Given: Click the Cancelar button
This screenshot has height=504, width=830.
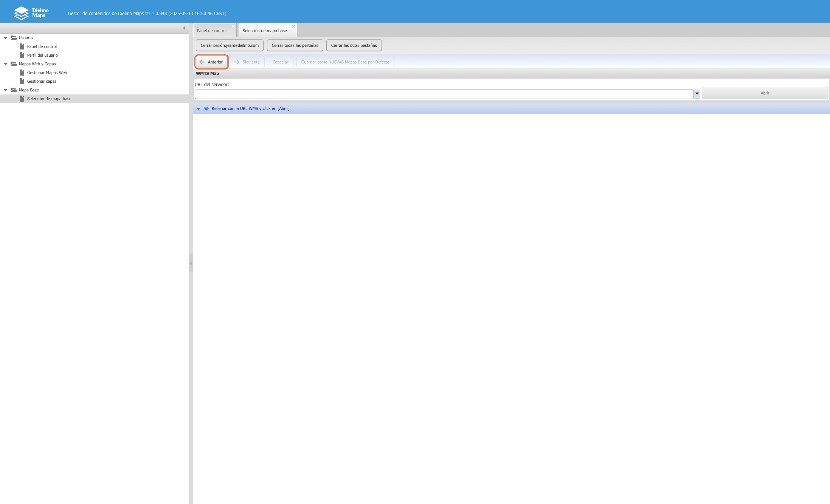Looking at the screenshot, I should coord(280,62).
